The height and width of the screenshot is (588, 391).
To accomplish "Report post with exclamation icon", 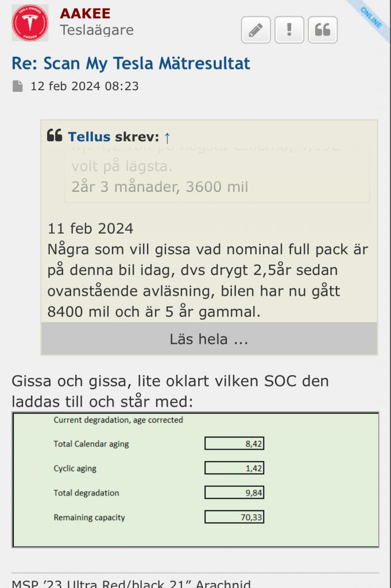I will [x=289, y=30].
